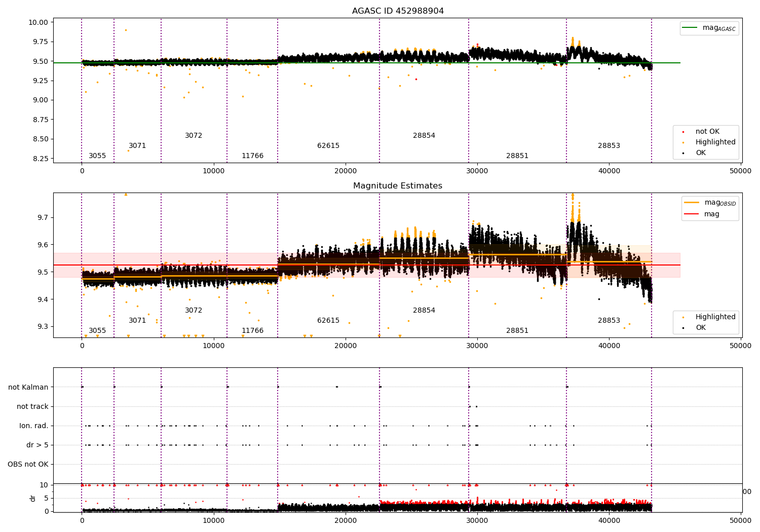Click OBSID label 28854 in Magnitude Estimates plot
760x532 pixels.
point(424,311)
